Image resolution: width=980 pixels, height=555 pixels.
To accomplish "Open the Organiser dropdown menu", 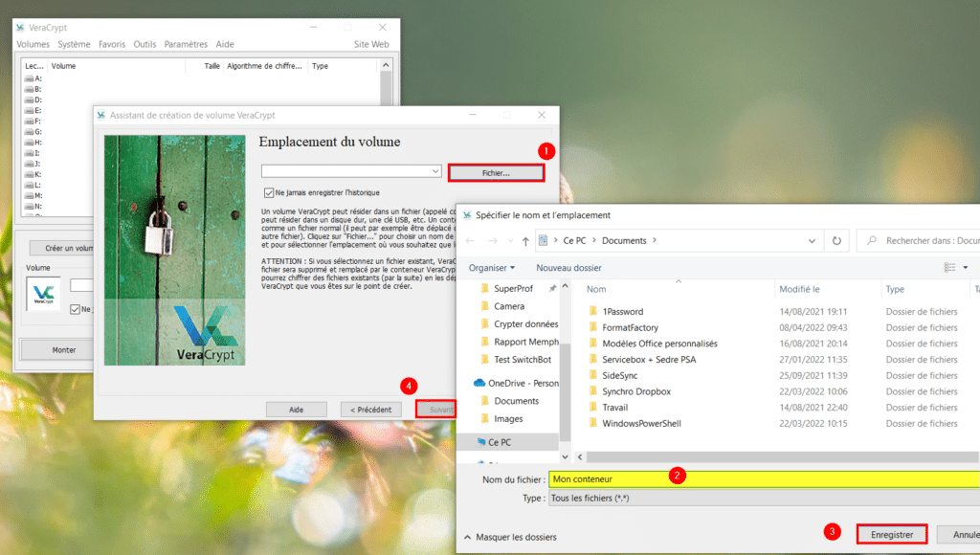I will point(492,268).
